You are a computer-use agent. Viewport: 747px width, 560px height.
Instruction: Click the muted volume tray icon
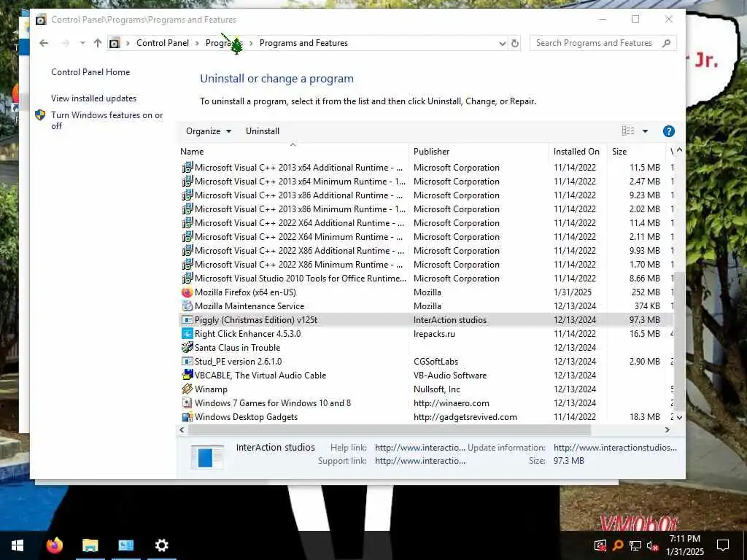[653, 545]
